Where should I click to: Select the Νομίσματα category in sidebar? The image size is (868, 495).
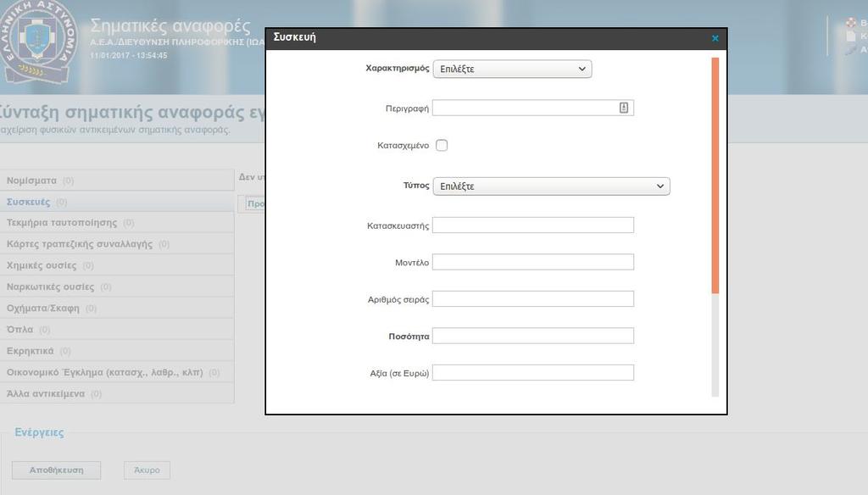(x=117, y=181)
